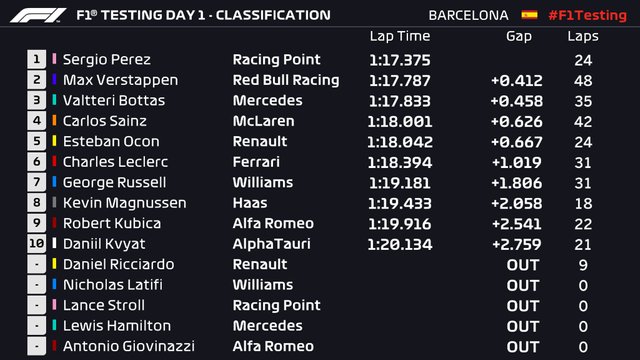Click the lap time 1:17.375
Screen dimensions: 640x360
[x=400, y=60]
